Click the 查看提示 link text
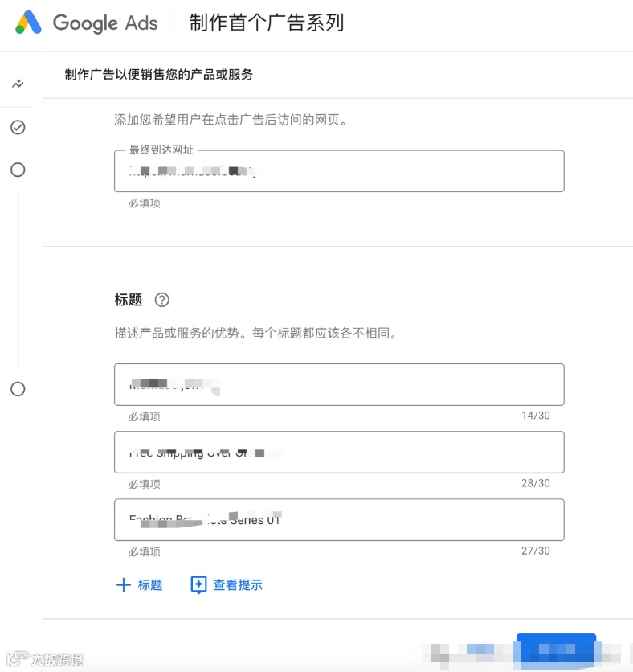The width and height of the screenshot is (633, 672). (238, 584)
